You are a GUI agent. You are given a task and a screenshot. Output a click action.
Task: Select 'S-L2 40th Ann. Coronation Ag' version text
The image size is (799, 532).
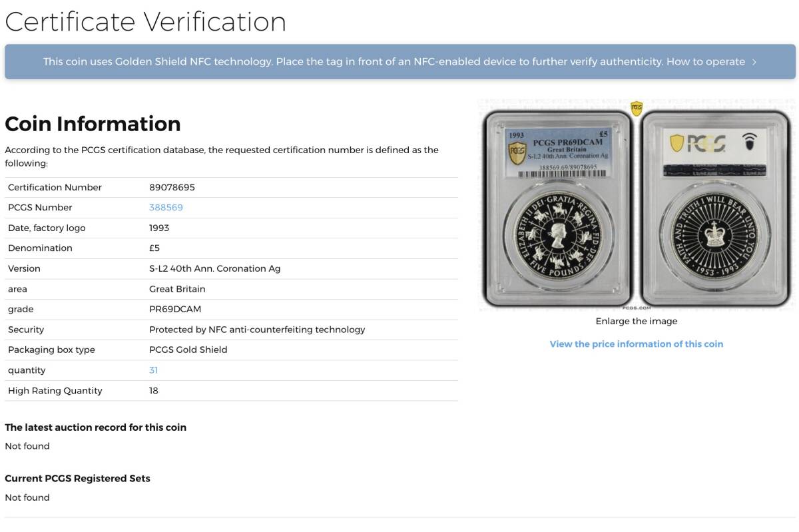tap(215, 268)
